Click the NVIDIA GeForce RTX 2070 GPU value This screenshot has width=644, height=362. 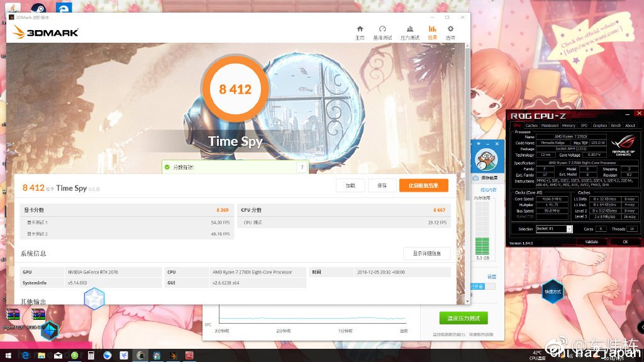pos(93,272)
